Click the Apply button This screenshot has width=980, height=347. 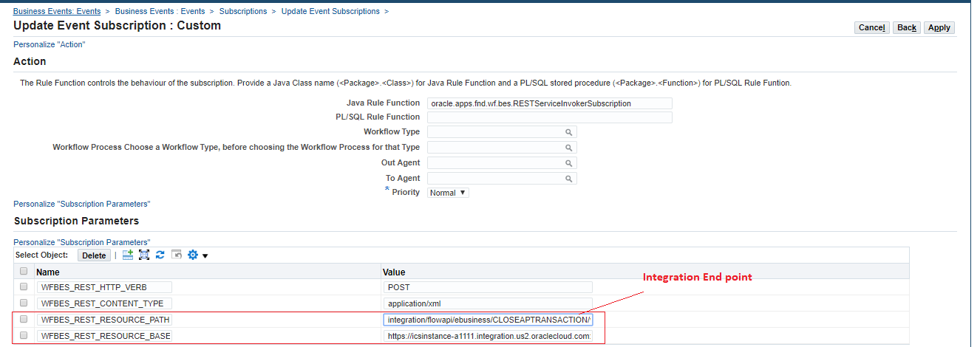tap(939, 27)
